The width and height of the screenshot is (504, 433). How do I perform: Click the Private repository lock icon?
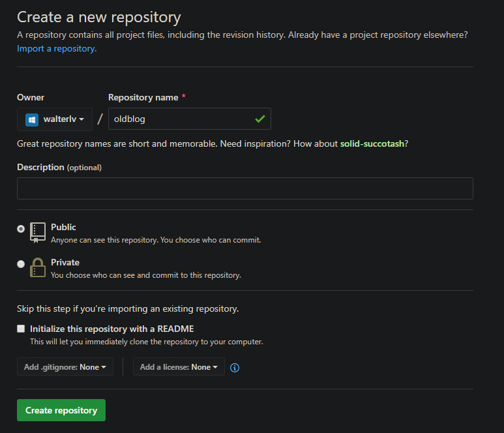38,267
